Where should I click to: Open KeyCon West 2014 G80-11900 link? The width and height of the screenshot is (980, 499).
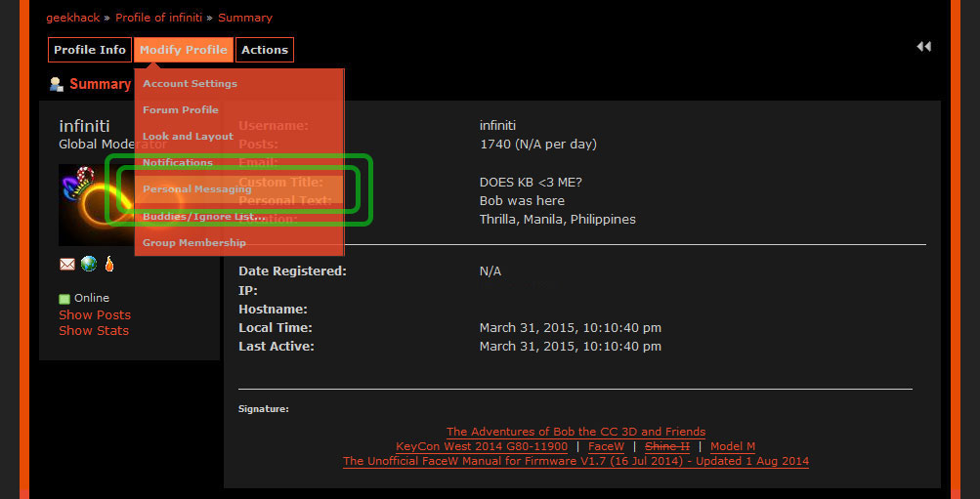click(482, 446)
